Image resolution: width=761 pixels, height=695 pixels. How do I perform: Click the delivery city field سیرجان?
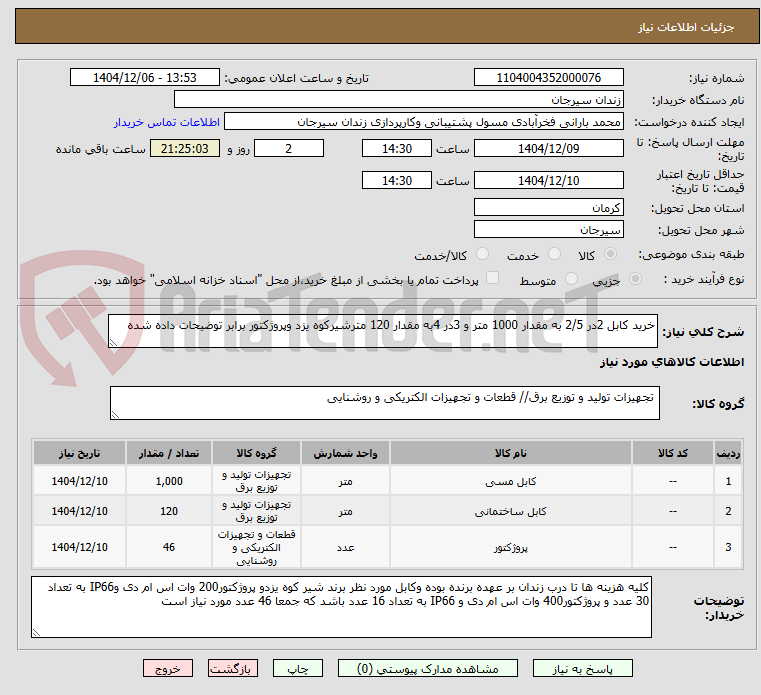point(548,230)
